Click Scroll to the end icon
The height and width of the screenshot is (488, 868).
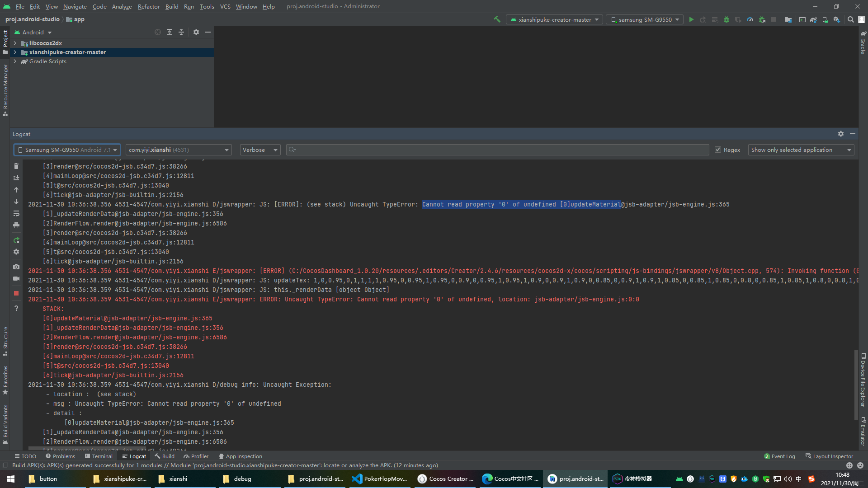[x=16, y=178]
